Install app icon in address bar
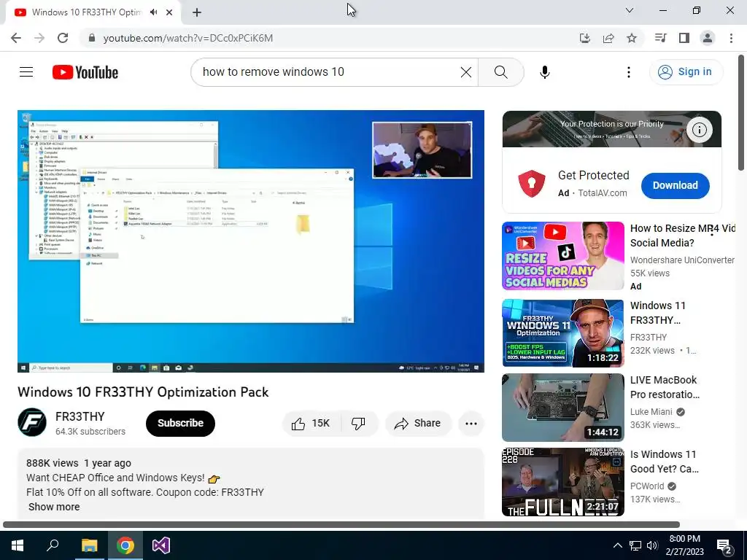Screen dimensions: 747x560 tap(585, 38)
